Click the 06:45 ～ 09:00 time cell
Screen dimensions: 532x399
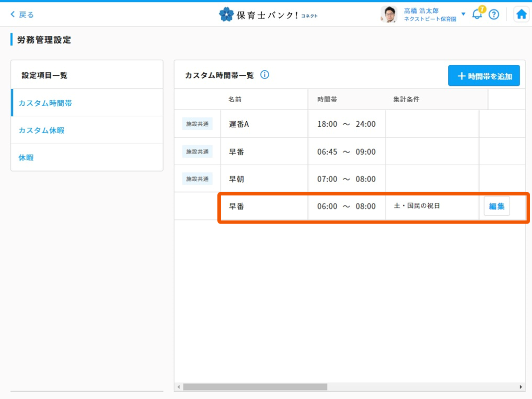click(x=346, y=152)
